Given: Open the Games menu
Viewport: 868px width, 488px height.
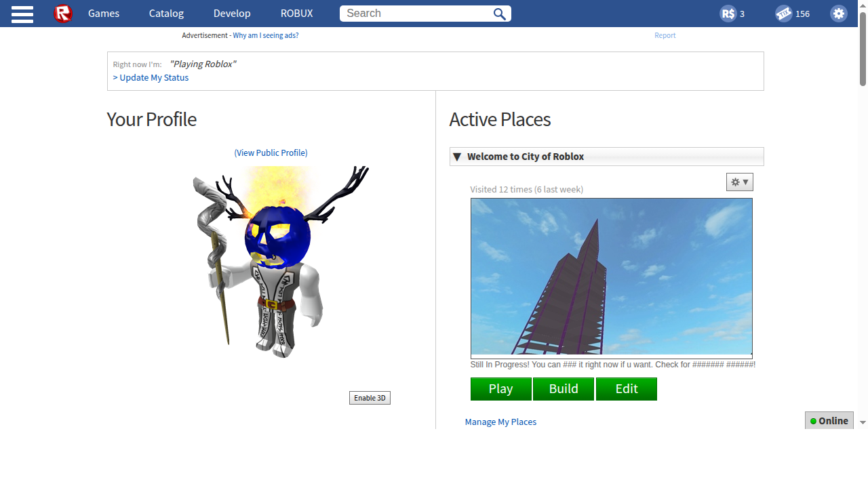Looking at the screenshot, I should pos(104,14).
